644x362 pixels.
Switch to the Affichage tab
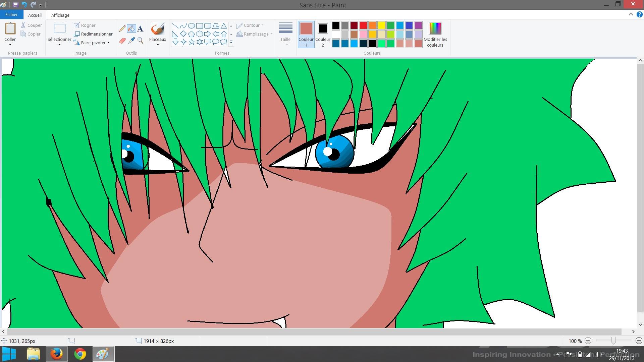pos(60,15)
